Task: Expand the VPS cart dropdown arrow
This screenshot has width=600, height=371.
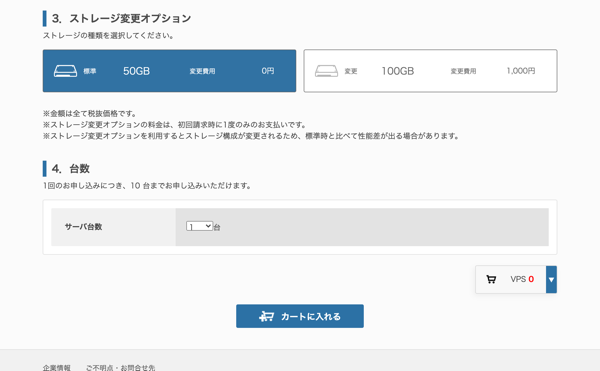Action: pos(551,280)
